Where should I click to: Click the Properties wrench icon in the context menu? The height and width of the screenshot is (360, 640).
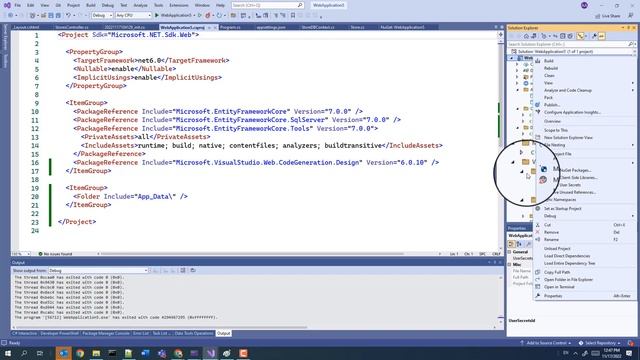(x=538, y=296)
